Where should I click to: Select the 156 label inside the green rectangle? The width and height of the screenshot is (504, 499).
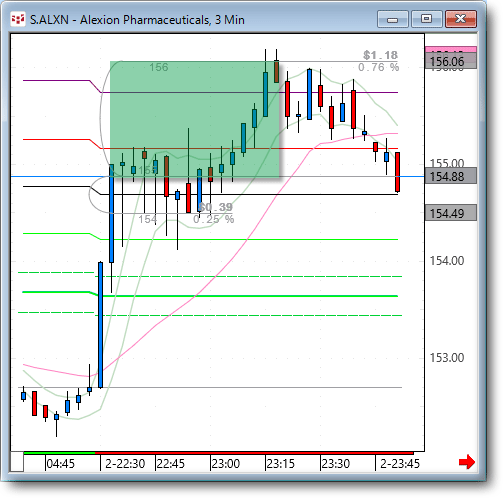pyautogui.click(x=159, y=67)
